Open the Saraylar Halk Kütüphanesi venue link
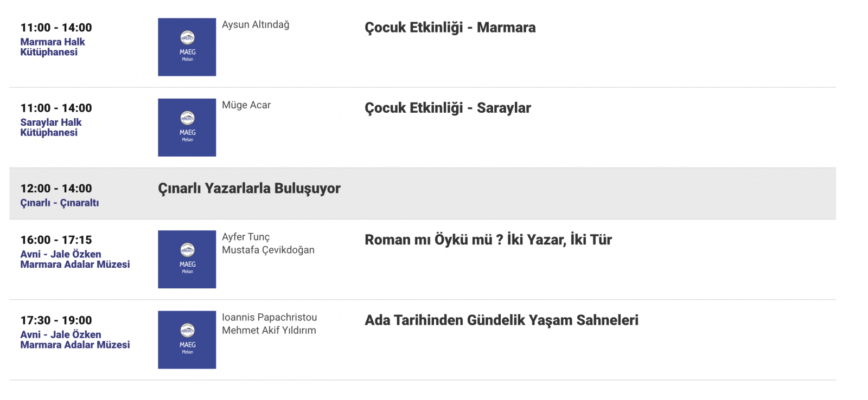 coord(51,127)
